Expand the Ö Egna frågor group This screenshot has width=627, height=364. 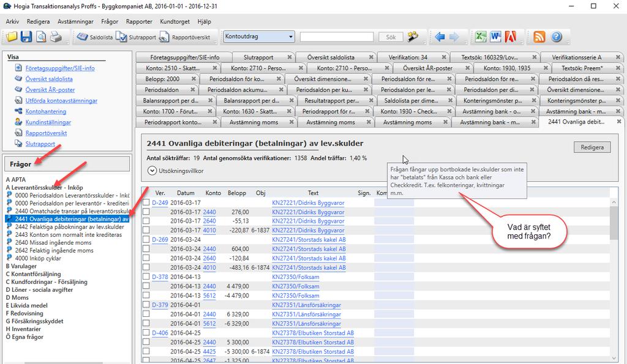24,337
